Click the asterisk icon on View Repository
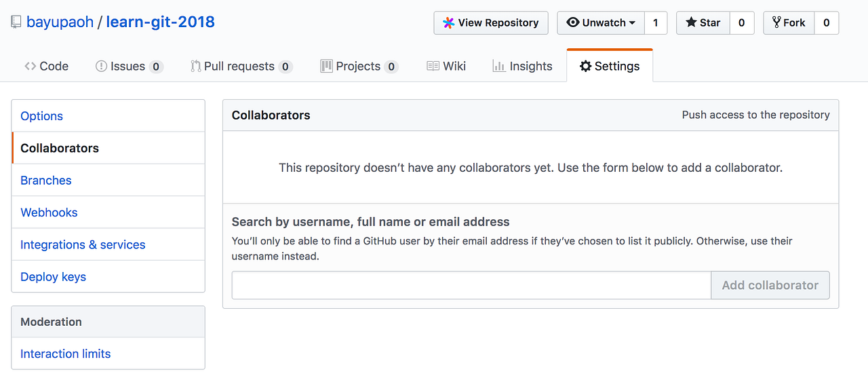 coord(448,22)
